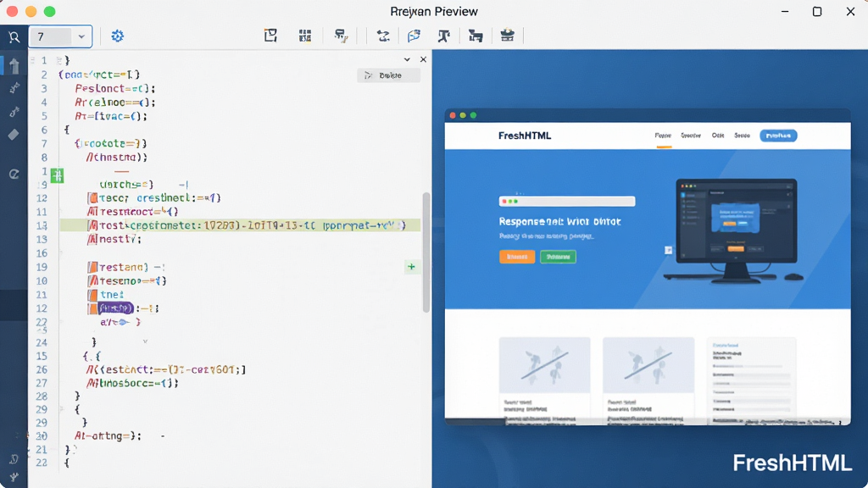This screenshot has height=488, width=868.
Task: Click the open-in-window toolbar icon left of the grid icon
Action: (x=270, y=36)
